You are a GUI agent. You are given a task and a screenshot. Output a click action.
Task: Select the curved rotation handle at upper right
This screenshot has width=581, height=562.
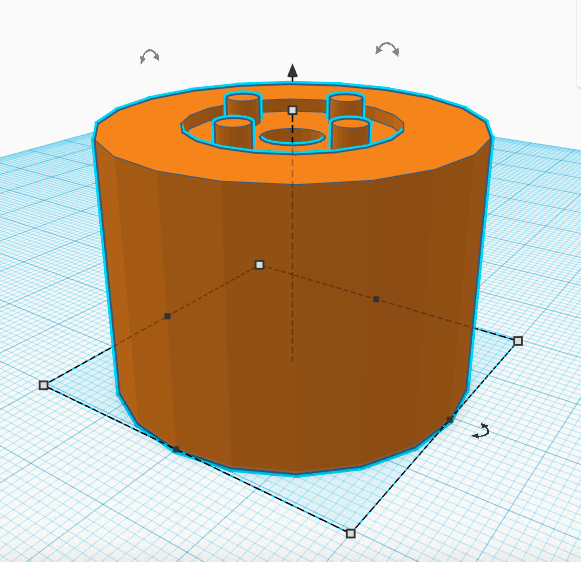(387, 49)
